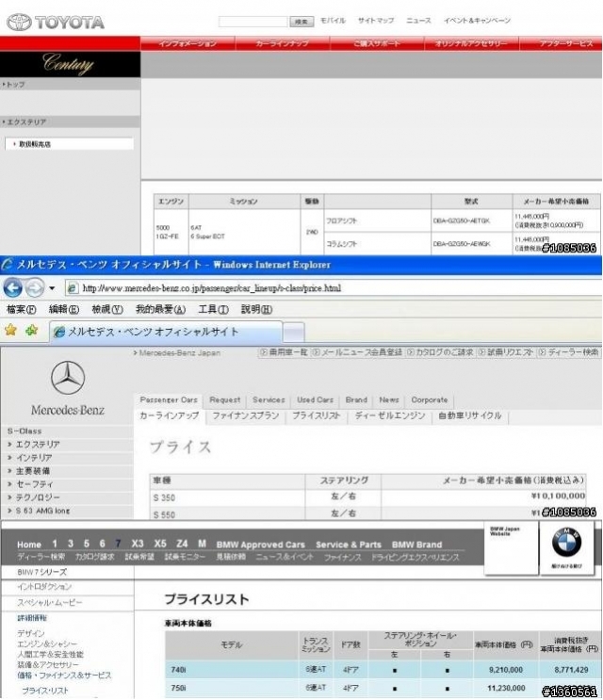This screenshot has width=603, height=700.
Task: Click the フロアシフト table cell
Action: (x=378, y=220)
